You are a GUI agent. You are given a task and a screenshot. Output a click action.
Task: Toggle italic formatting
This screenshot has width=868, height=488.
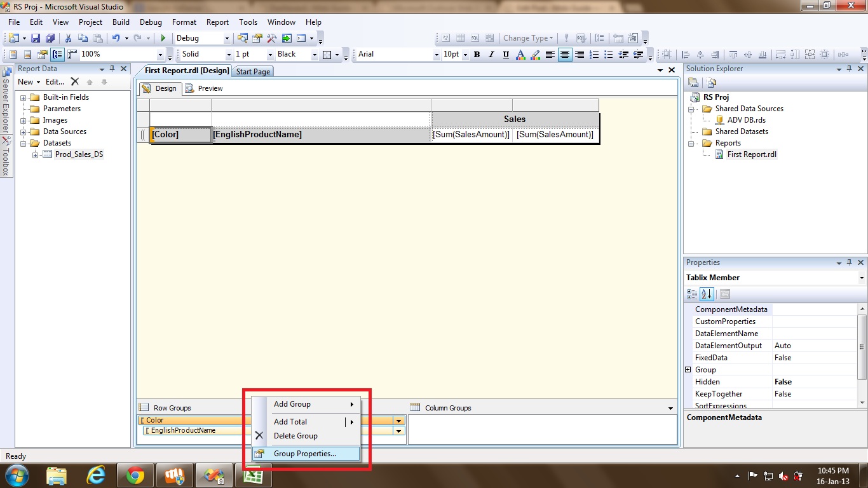(491, 55)
